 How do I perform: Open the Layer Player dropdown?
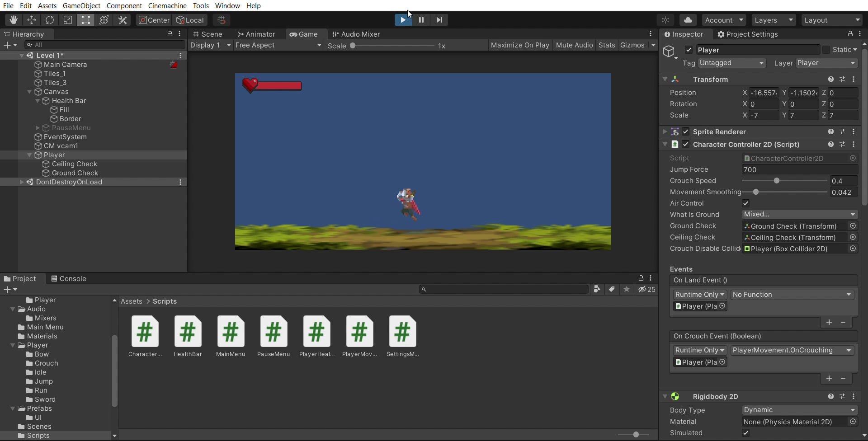pyautogui.click(x=826, y=63)
